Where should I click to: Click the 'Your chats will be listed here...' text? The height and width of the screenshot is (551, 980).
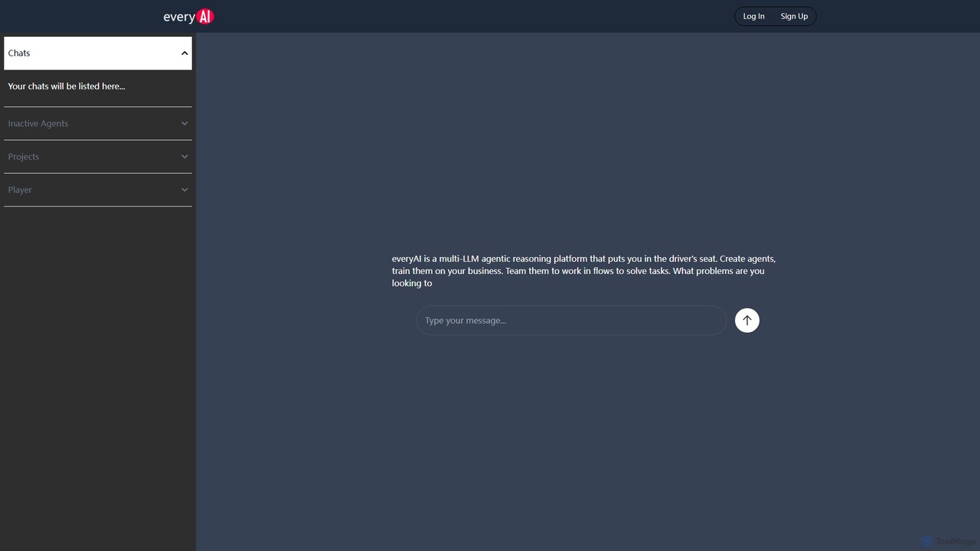(x=67, y=86)
